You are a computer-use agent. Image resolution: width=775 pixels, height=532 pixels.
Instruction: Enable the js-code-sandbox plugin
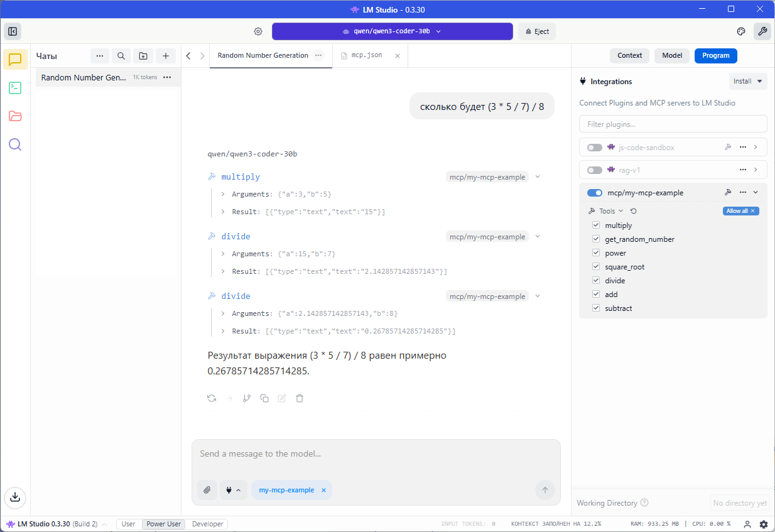[x=593, y=146]
